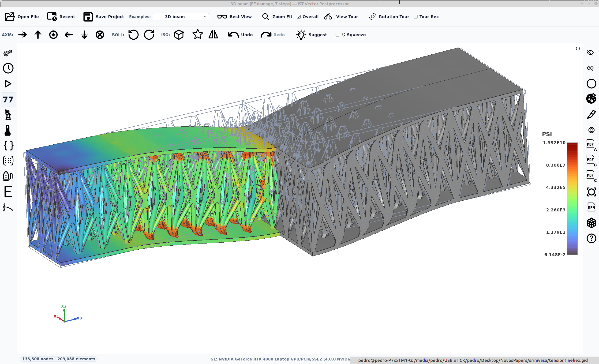Screen dimensions: 599x364
Task: Click the Redo button
Action: 273,35
